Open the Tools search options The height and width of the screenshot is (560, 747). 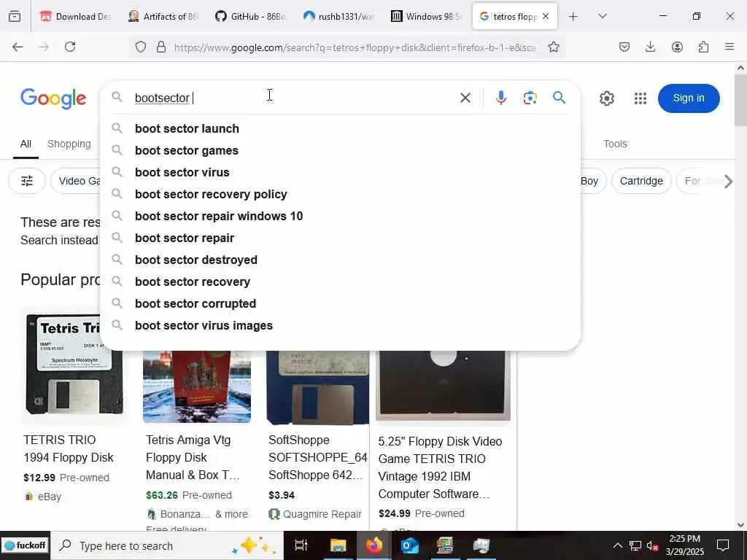[x=615, y=144]
